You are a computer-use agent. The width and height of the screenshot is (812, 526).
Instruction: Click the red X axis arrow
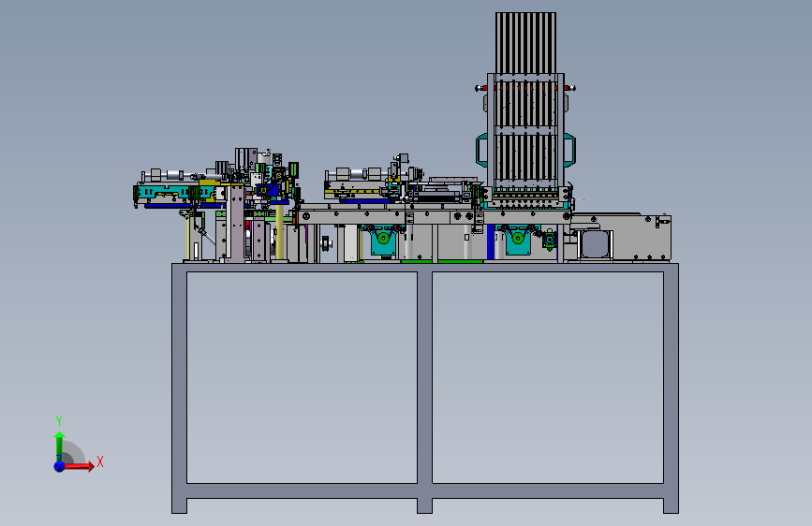point(80,466)
